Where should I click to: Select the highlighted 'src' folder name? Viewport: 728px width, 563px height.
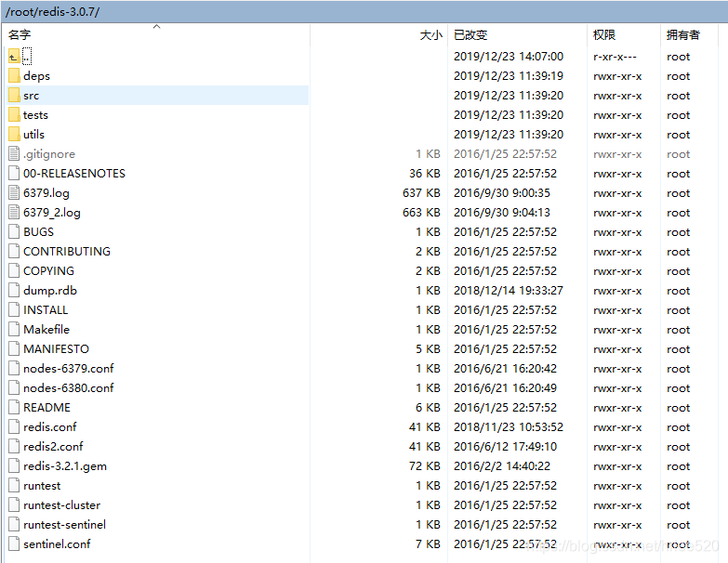pyautogui.click(x=31, y=96)
